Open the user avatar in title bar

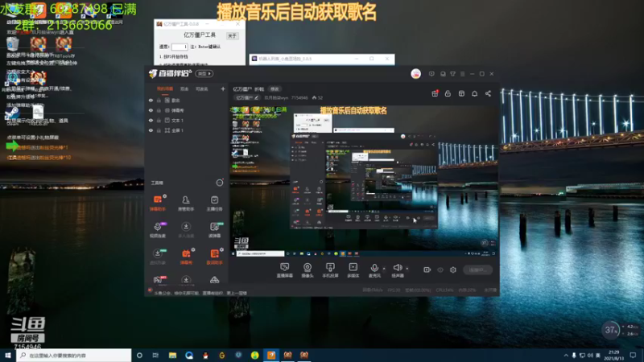tap(415, 74)
